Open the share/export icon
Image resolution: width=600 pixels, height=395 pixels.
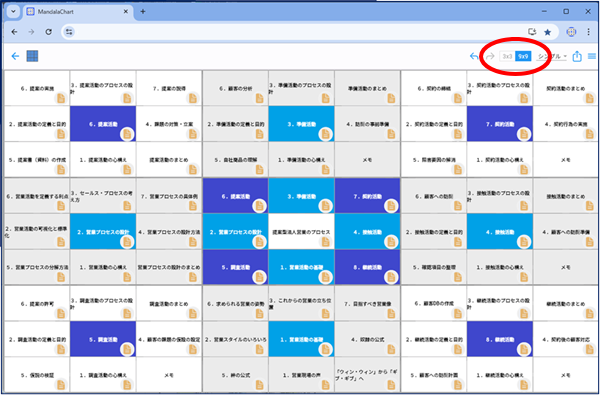pos(577,57)
